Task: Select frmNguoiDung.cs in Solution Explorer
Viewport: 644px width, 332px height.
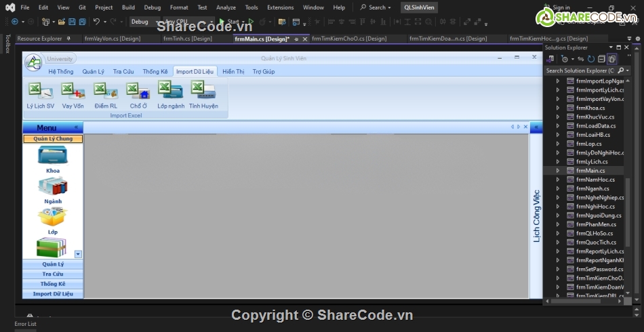Action: (599, 215)
